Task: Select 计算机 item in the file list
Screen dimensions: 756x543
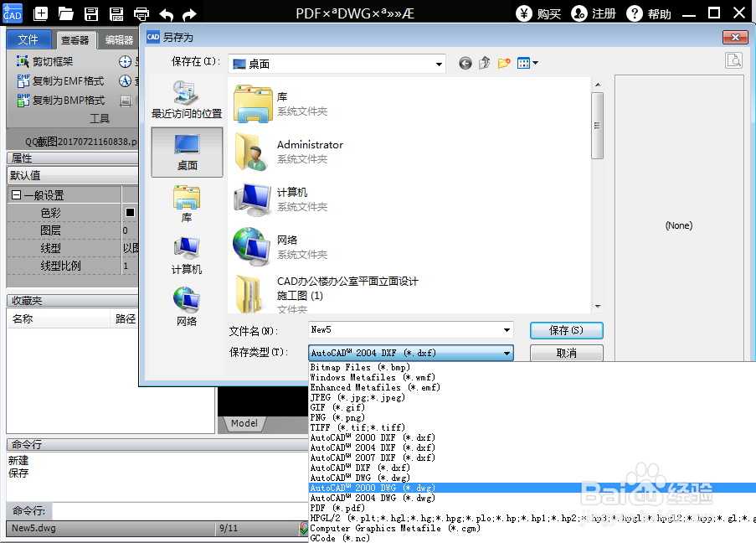Action: point(280,199)
